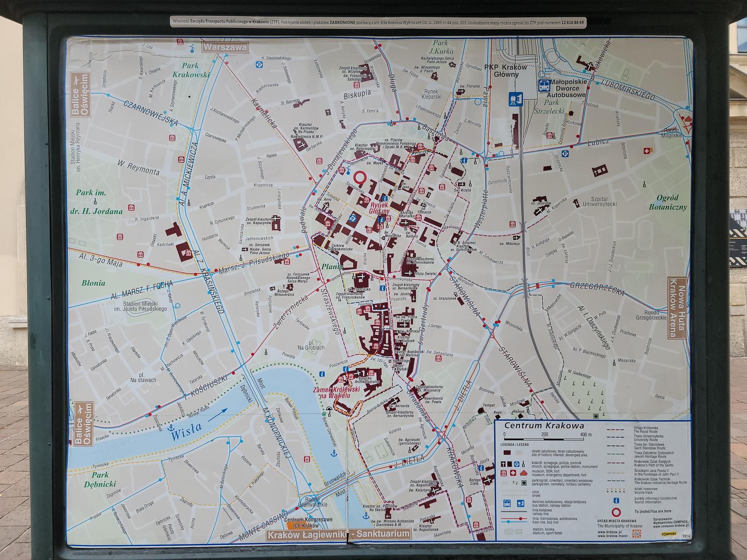Viewport: 747px width, 560px height.
Task: Tap the bus station icon in the legend
Action: (507, 504)
